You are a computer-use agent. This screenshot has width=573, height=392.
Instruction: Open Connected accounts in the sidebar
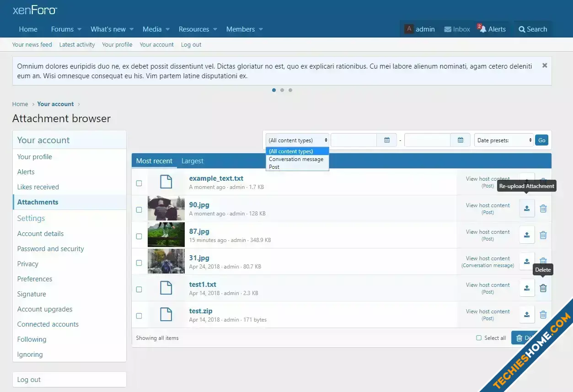pos(48,324)
